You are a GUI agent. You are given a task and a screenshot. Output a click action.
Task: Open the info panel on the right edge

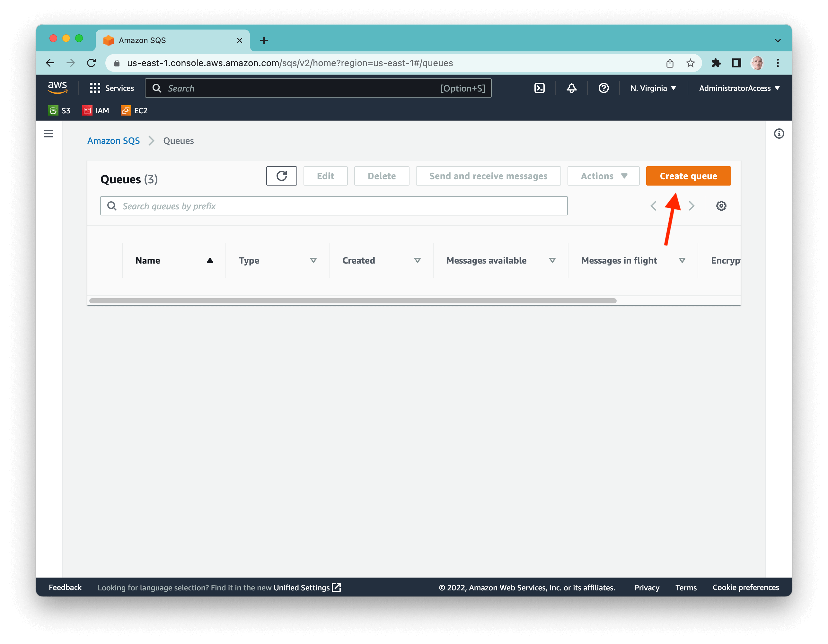(780, 134)
